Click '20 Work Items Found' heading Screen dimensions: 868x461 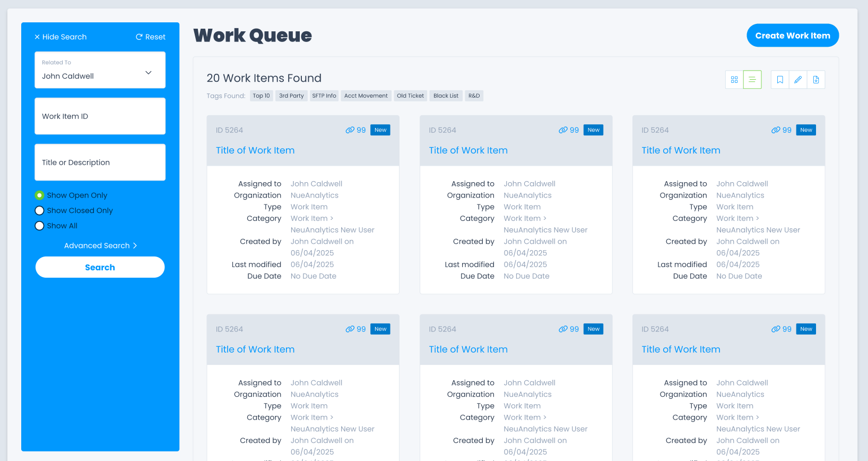tap(264, 78)
